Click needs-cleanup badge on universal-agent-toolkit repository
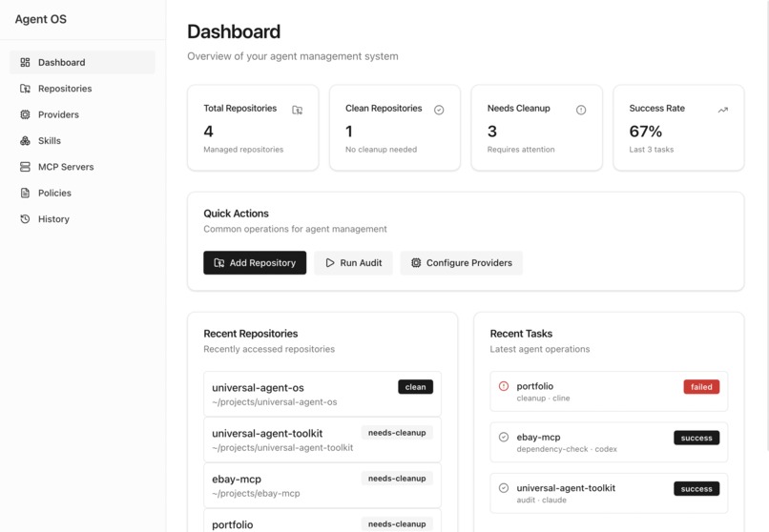 (x=397, y=433)
